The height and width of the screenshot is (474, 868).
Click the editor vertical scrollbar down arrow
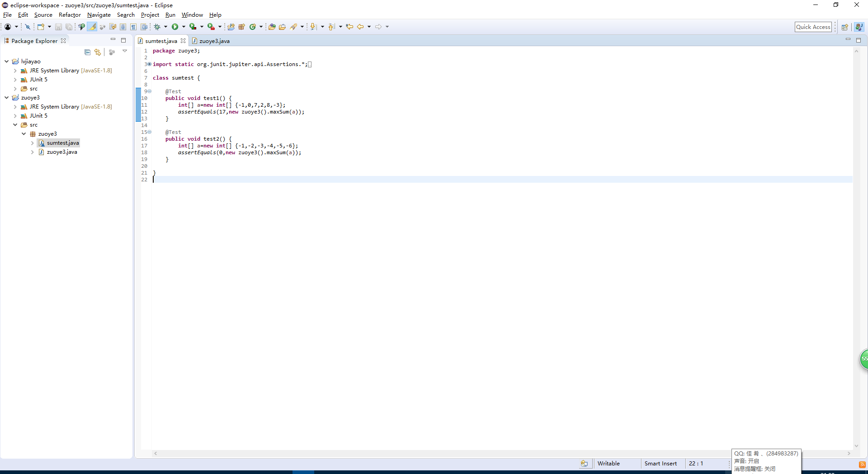coord(856,446)
